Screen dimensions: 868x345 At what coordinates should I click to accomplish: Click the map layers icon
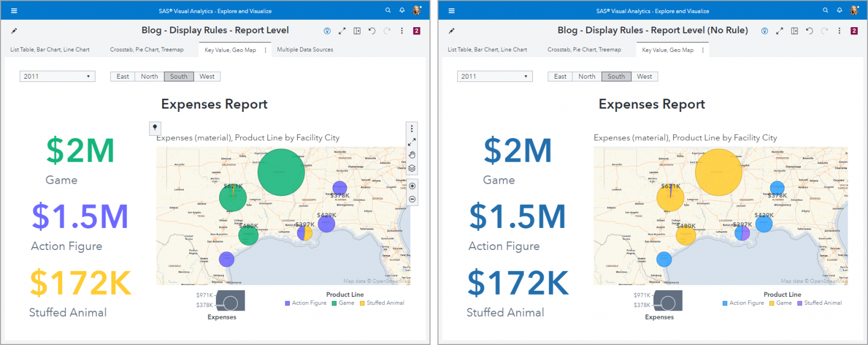[x=412, y=168]
